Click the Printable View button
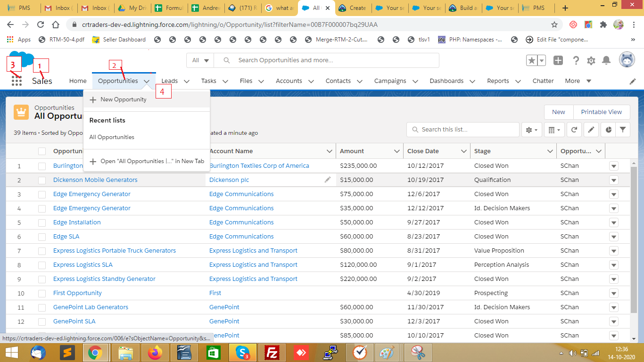Viewport: 644px width, 362px height. [602, 112]
